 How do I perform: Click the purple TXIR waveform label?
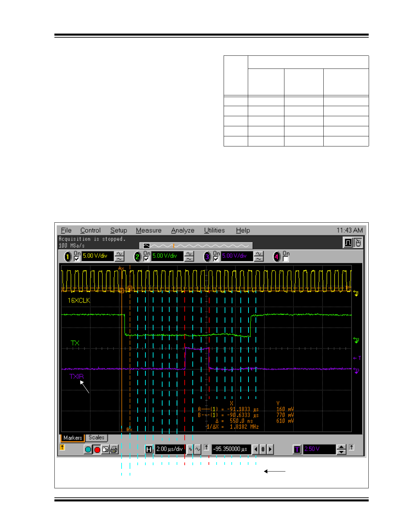(77, 376)
